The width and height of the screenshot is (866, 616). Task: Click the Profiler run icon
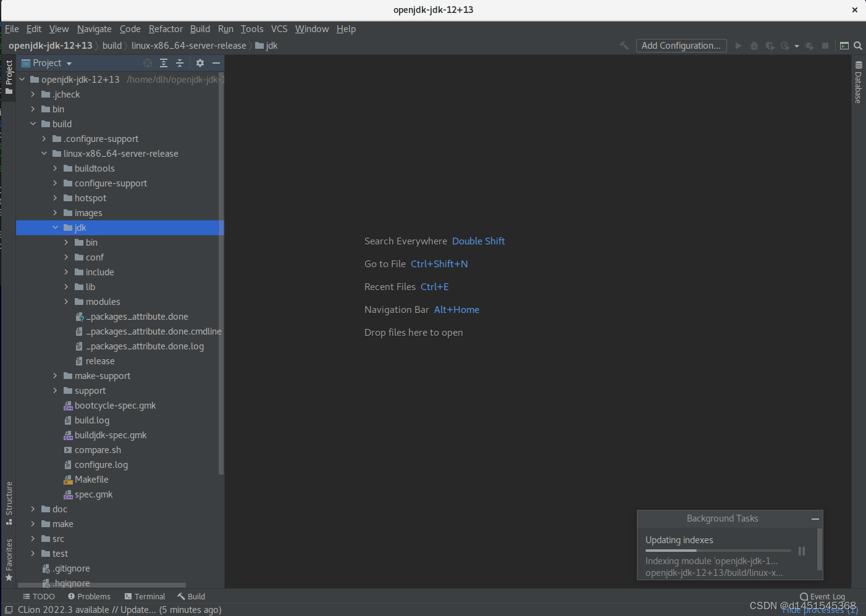tap(785, 46)
